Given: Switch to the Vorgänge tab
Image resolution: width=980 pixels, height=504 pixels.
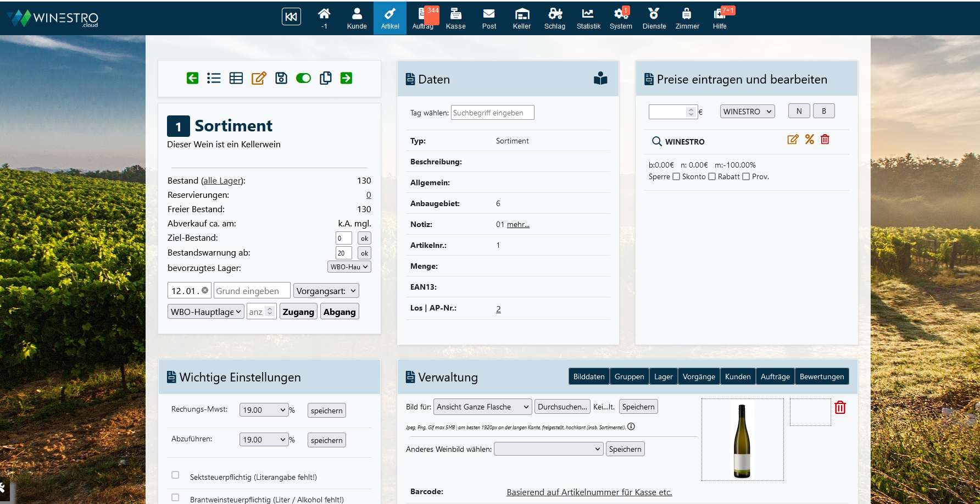Looking at the screenshot, I should 698,376.
